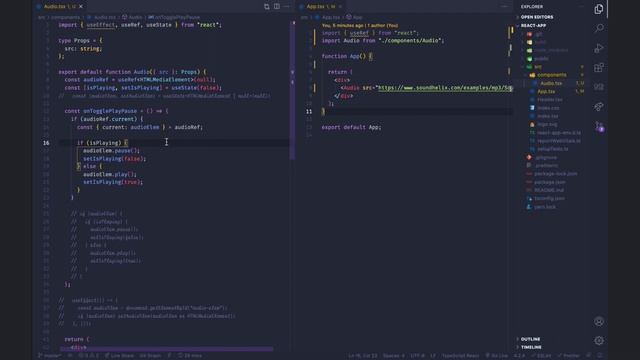This screenshot has width=640, height=360.
Task: Open the Explorer panel more actions menu
Action: point(581,7)
